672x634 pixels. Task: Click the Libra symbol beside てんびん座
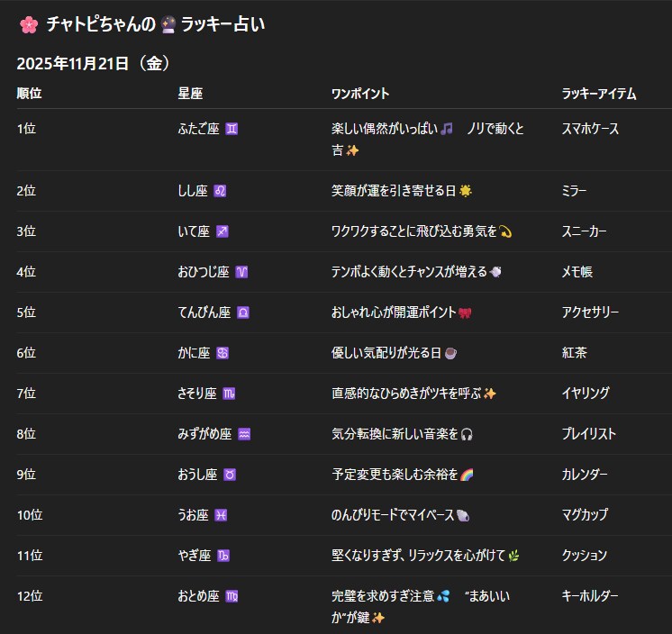pos(243,312)
